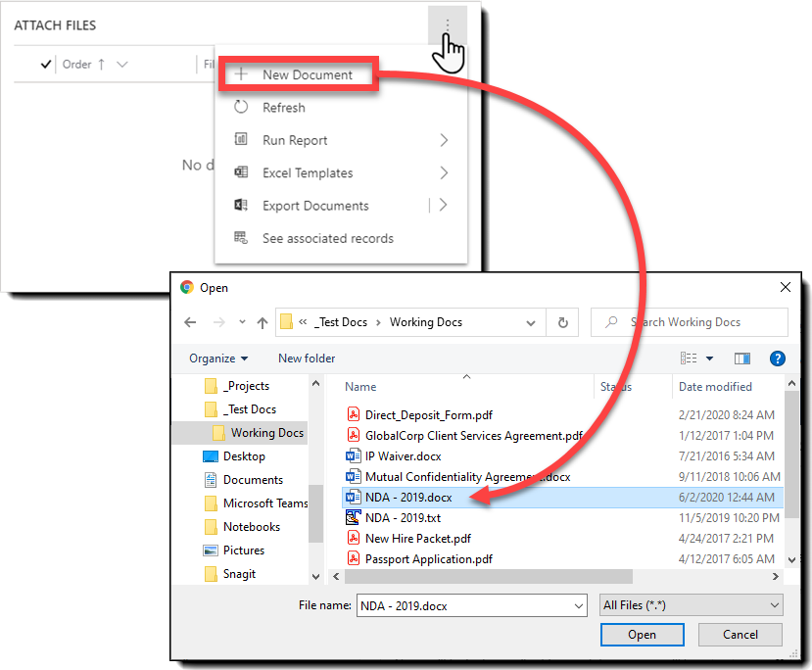
Task: Click the See associated records icon
Action: tap(241, 238)
